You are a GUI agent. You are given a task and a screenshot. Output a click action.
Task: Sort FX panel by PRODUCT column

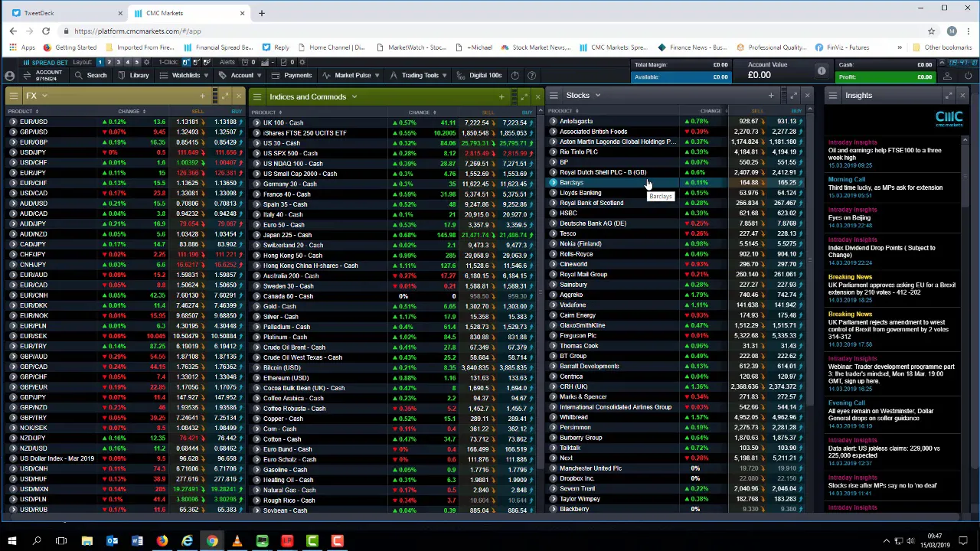coord(22,112)
